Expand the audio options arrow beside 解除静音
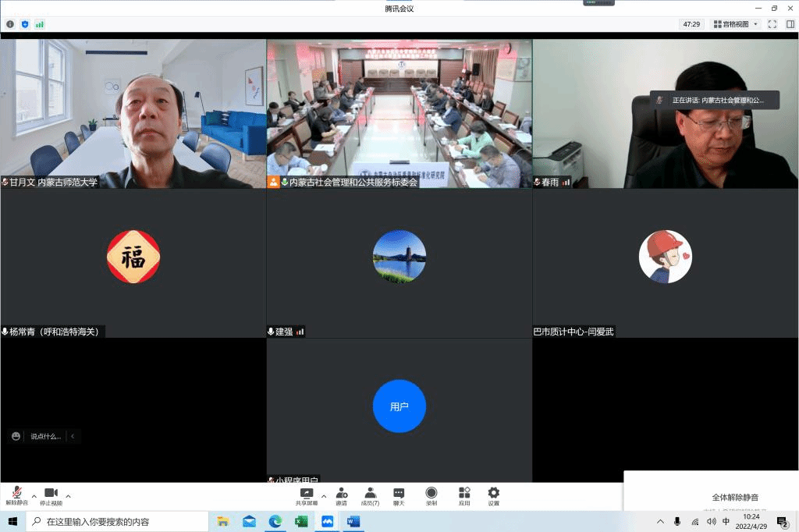The image size is (799, 532). click(34, 496)
